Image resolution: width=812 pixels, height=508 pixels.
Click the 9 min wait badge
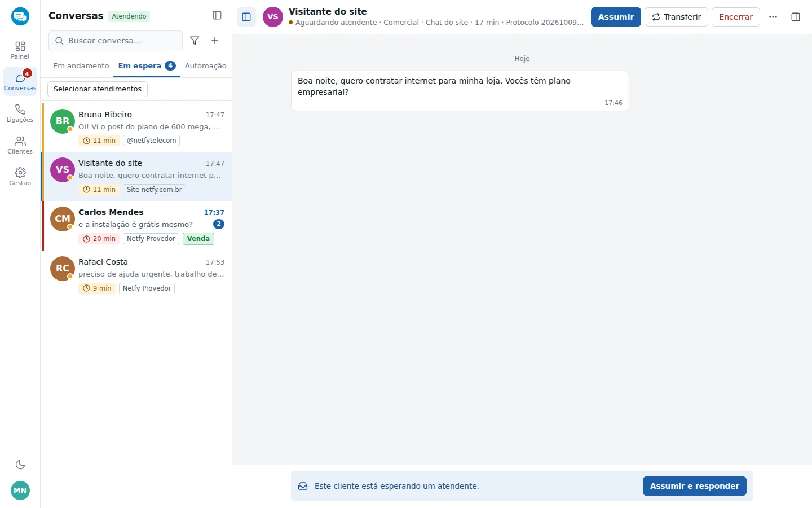(97, 288)
